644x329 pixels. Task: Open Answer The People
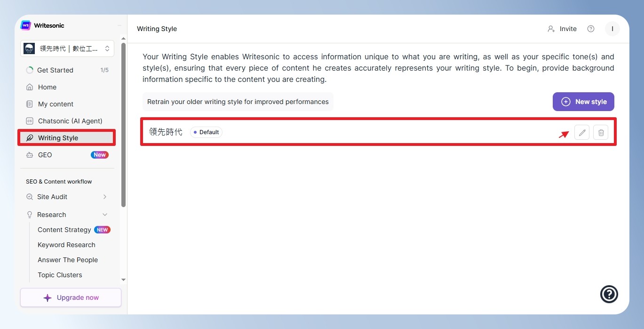pyautogui.click(x=68, y=260)
